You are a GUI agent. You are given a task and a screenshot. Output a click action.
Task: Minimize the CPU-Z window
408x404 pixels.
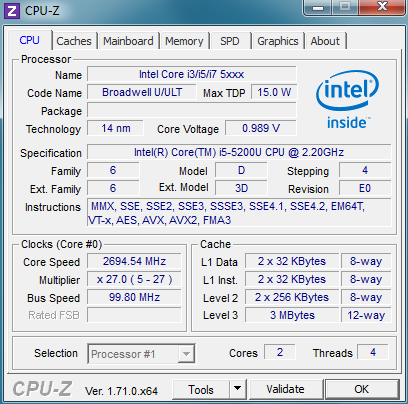(318, 7)
